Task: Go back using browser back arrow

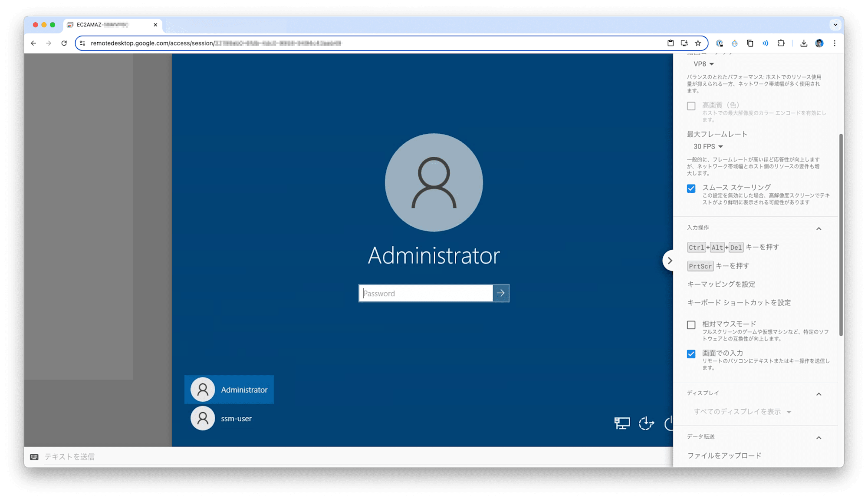Action: [33, 43]
